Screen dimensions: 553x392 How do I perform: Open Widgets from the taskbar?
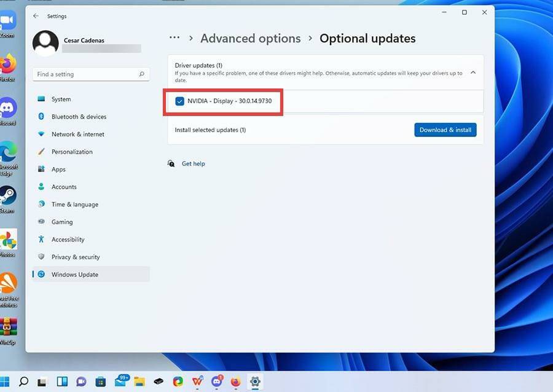[62, 382]
